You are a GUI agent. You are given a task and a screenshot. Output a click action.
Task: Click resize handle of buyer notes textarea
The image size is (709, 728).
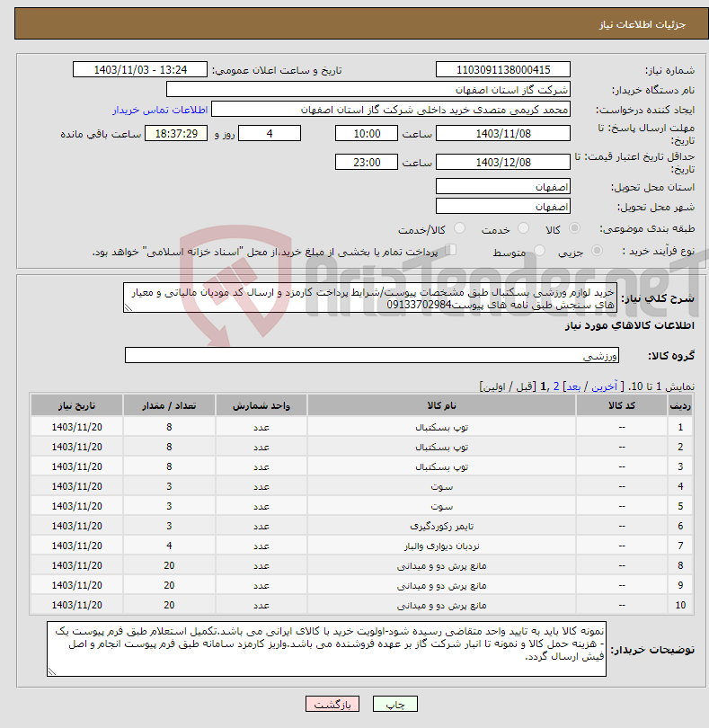tap(51, 671)
